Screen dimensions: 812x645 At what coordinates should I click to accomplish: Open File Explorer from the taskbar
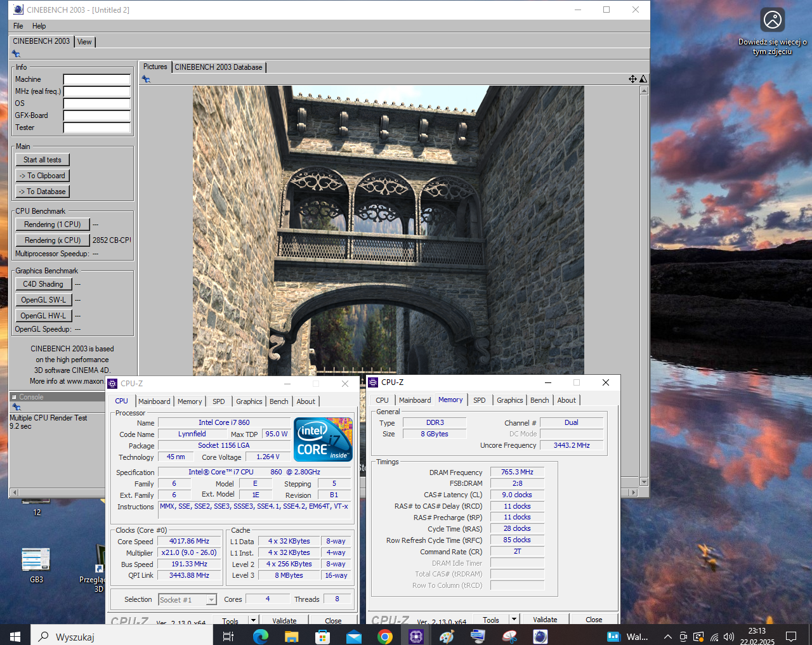[291, 636]
